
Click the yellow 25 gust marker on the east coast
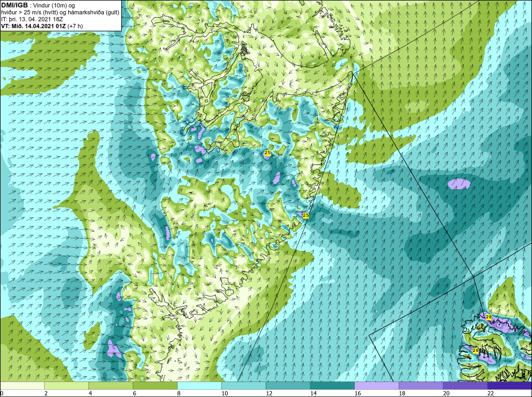tap(306, 215)
